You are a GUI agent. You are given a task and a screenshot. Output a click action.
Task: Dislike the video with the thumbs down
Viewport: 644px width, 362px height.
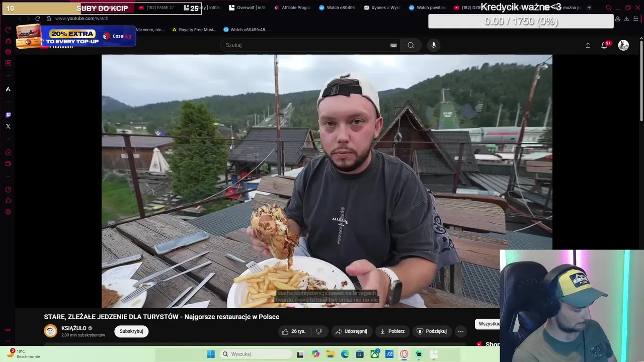point(319,331)
